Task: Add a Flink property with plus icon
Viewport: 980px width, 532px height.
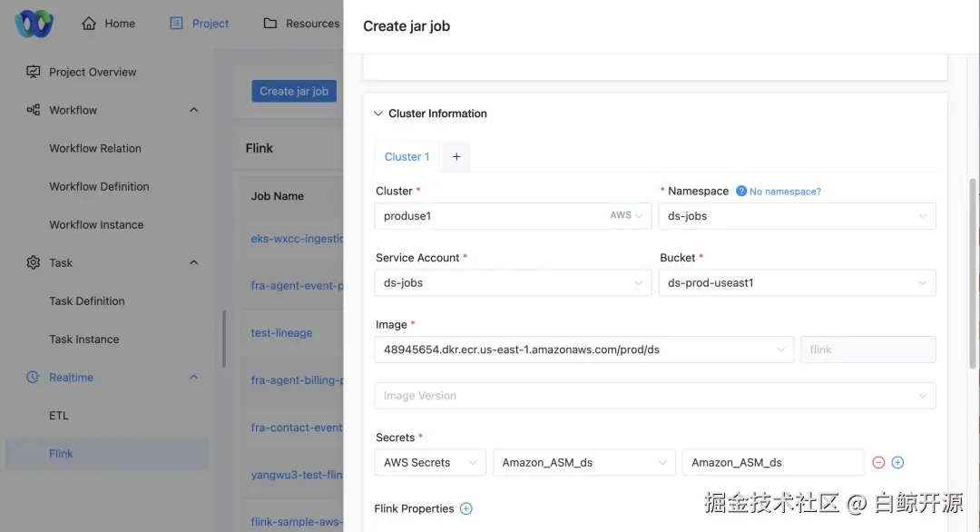Action: (466, 508)
